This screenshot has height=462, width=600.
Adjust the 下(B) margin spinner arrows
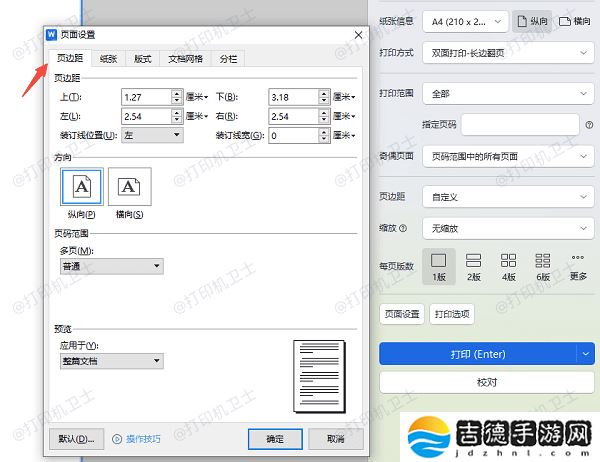(324, 97)
